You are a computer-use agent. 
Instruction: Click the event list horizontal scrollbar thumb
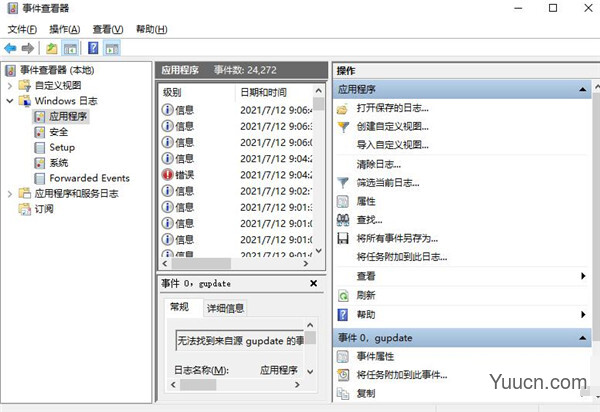point(201,264)
